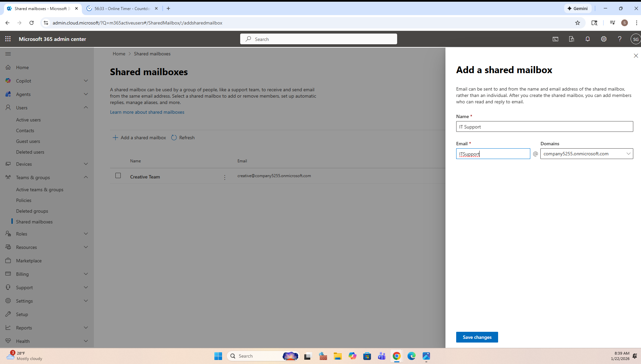Close the Online Timer tab
The width and height of the screenshot is (641, 364).
click(x=156, y=8)
